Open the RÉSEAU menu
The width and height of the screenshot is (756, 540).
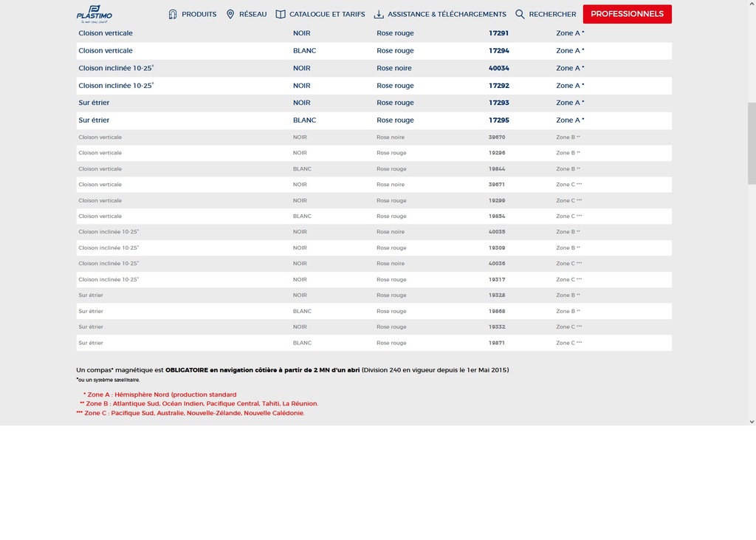[253, 15]
